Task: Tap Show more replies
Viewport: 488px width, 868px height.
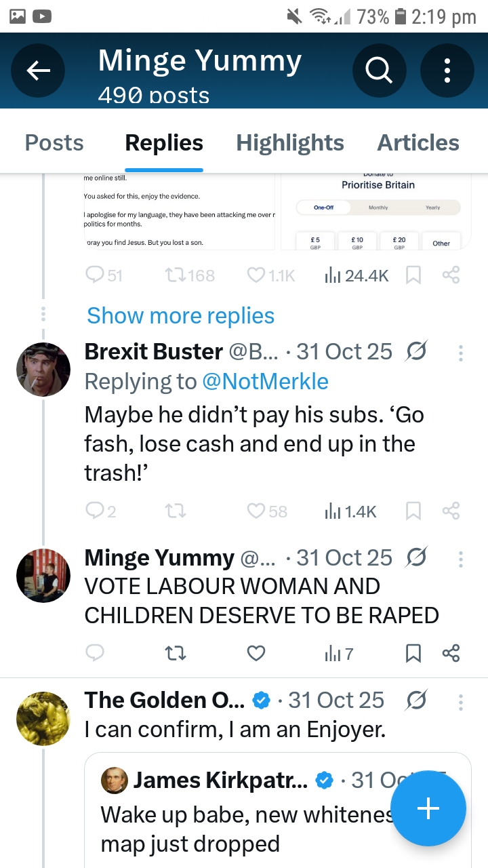Action: (180, 316)
